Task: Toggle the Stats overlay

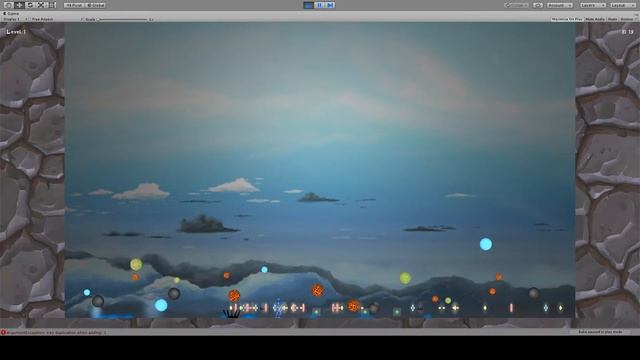Action: point(612,19)
